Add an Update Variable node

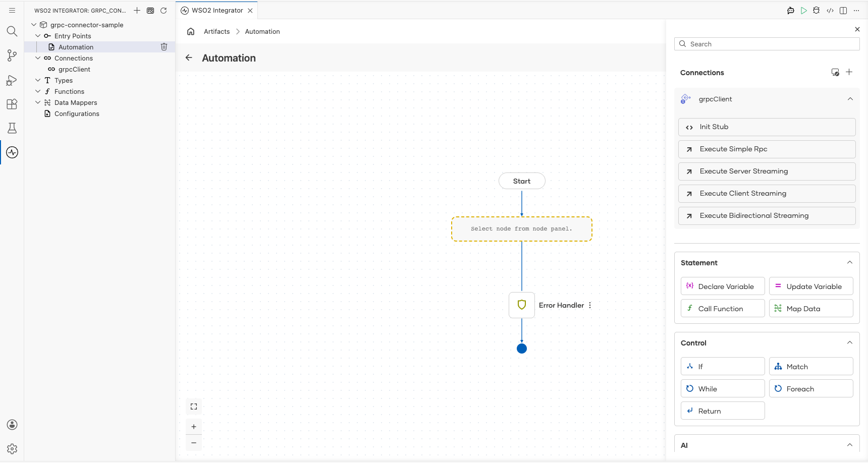[811, 286]
